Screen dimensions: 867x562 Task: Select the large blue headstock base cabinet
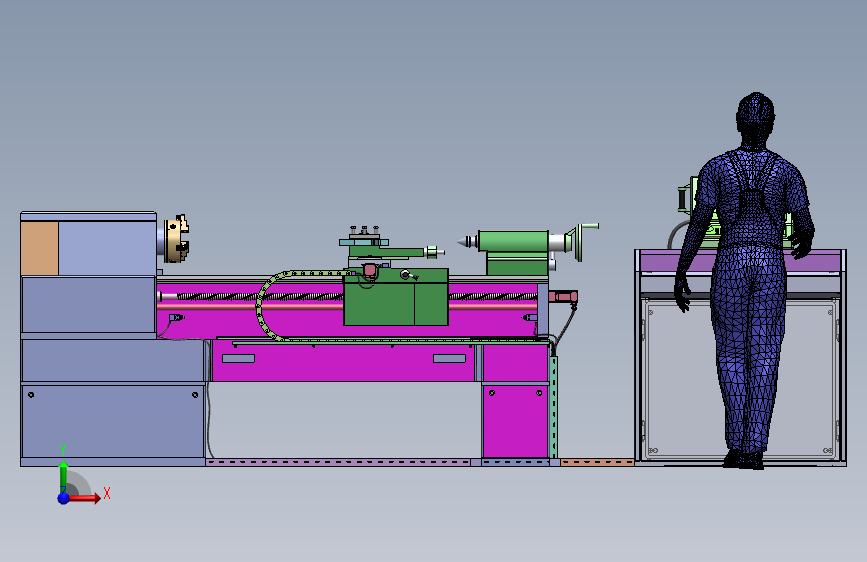(113, 422)
